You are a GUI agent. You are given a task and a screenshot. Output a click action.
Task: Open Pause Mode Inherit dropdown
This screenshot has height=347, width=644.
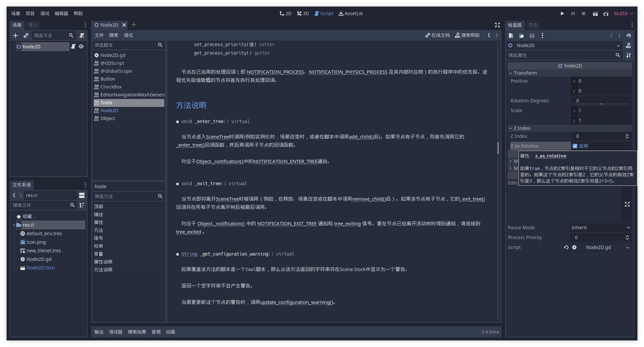click(x=600, y=228)
